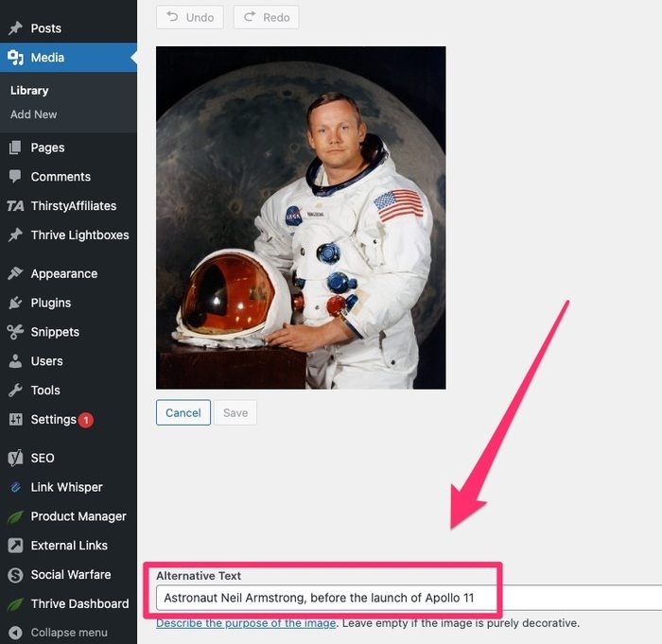The image size is (662, 644).
Task: Click the ThirstyAffiliates TA icon
Action: (x=16, y=205)
